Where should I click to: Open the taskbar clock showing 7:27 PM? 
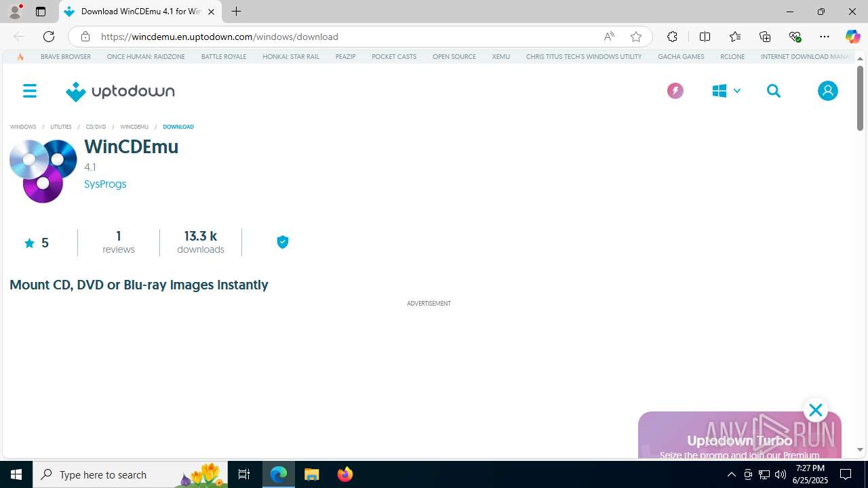click(x=811, y=474)
